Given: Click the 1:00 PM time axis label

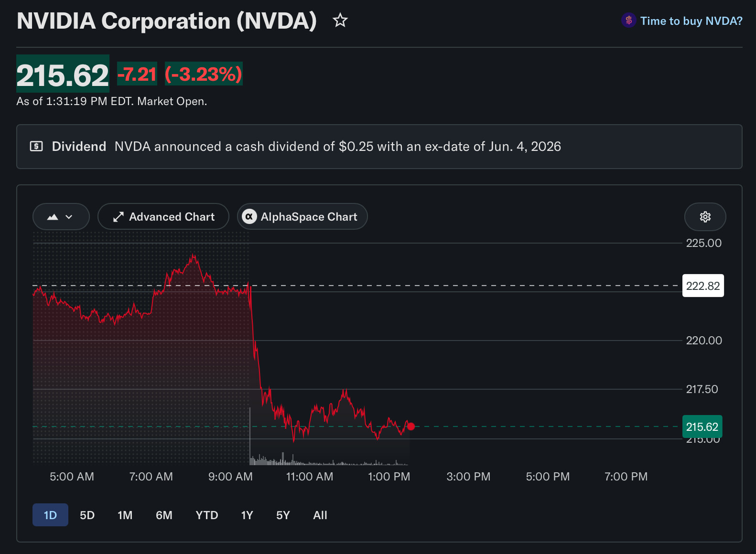Looking at the screenshot, I should (389, 476).
